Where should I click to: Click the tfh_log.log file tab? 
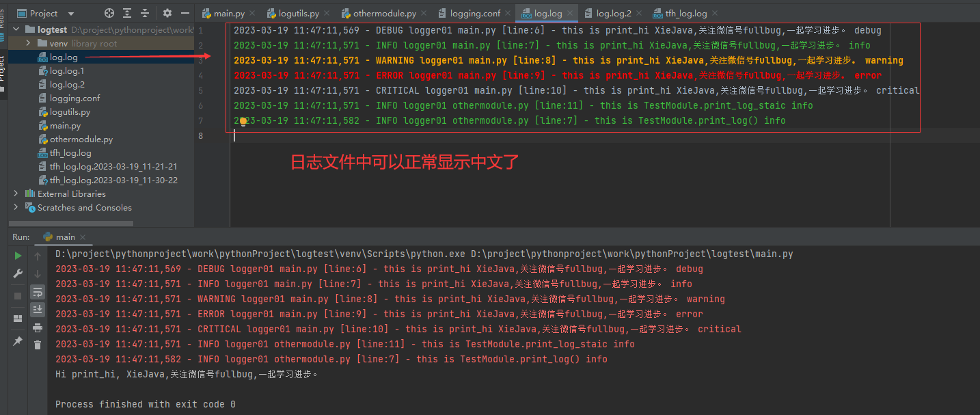[683, 12]
